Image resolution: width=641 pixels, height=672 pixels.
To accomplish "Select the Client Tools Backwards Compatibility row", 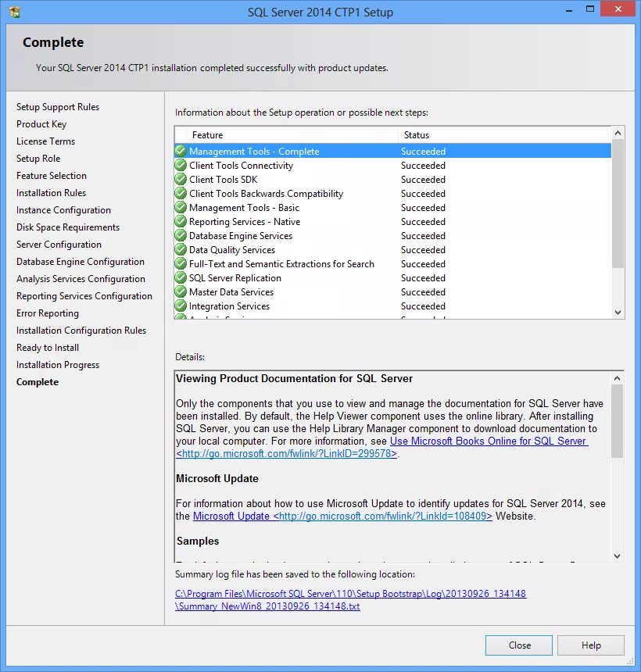I will coord(392,193).
